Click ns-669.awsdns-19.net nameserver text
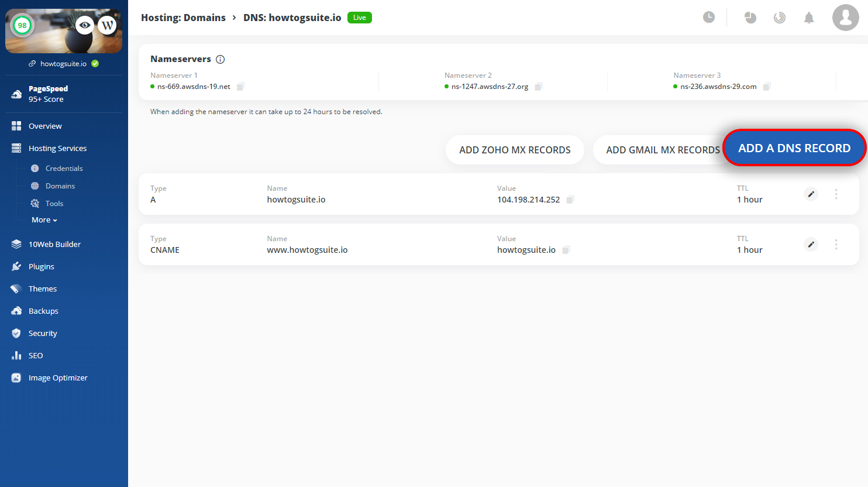The image size is (868, 487). (194, 87)
